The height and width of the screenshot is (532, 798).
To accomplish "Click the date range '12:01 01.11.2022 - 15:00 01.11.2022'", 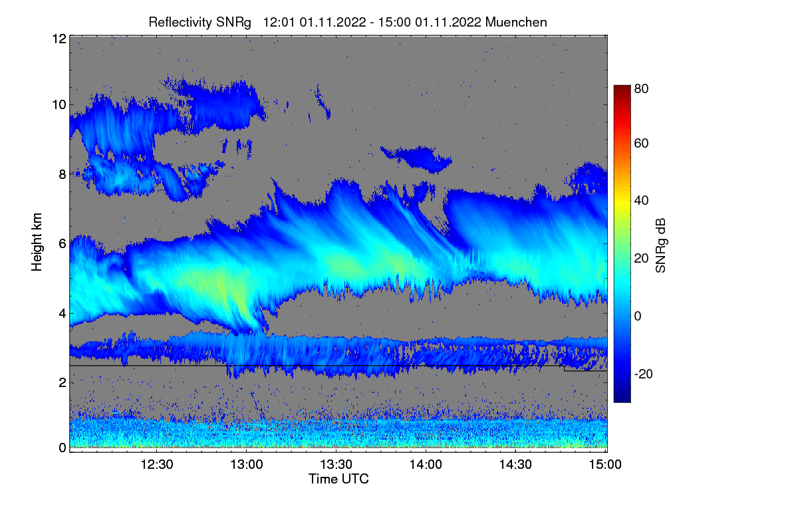I will [373, 22].
